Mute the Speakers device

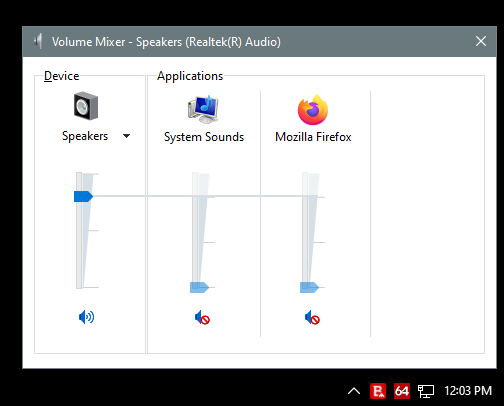86,317
